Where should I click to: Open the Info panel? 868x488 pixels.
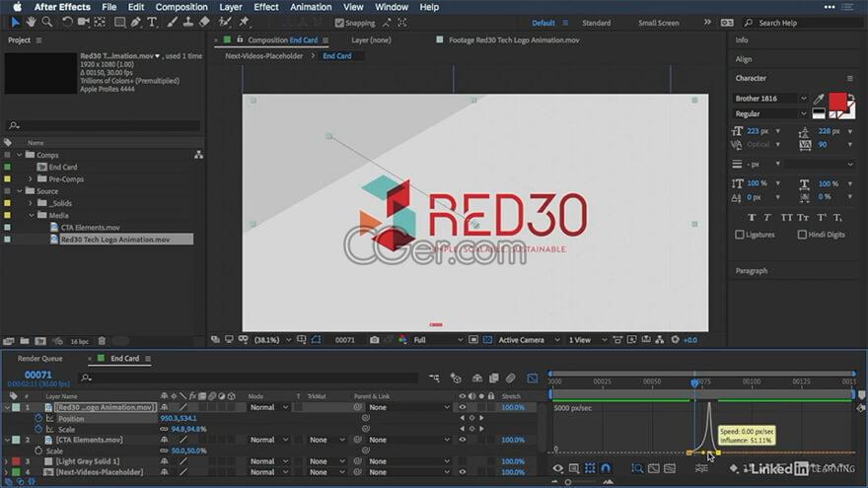coord(741,39)
